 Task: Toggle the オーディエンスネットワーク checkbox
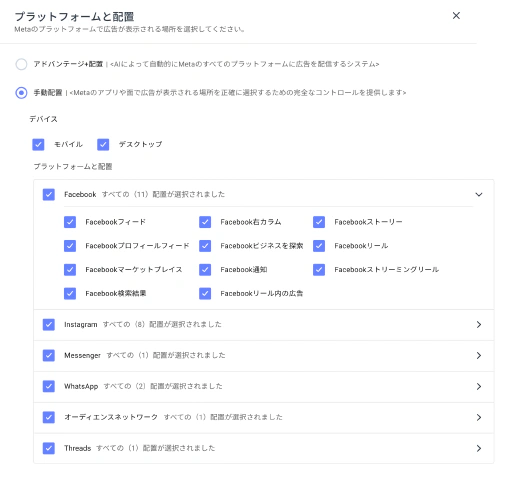49,417
